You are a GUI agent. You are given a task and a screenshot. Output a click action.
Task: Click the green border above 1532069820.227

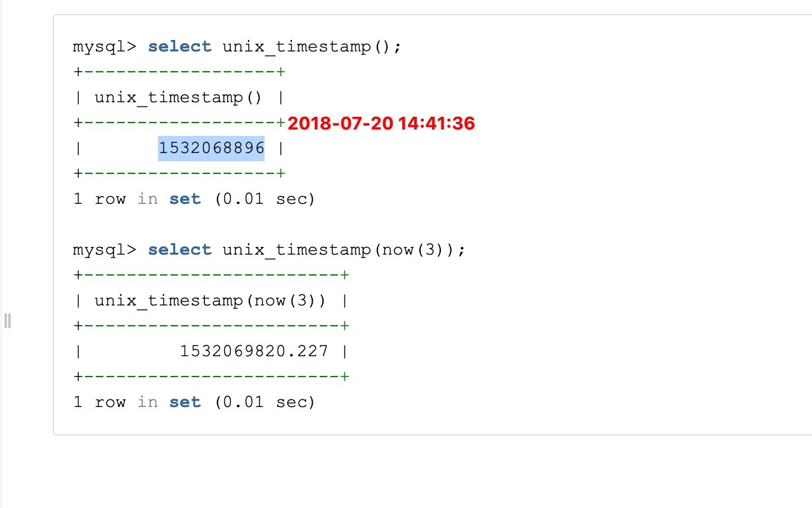click(211, 326)
